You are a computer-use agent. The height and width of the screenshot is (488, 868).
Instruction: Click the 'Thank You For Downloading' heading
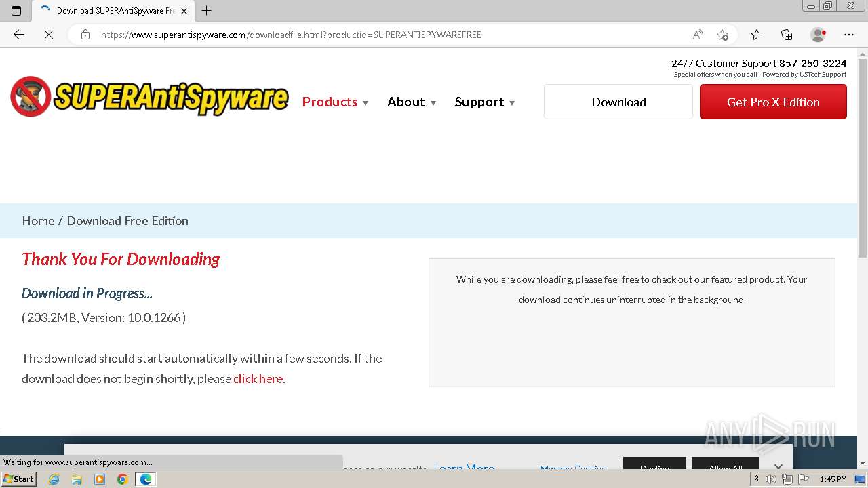click(121, 259)
